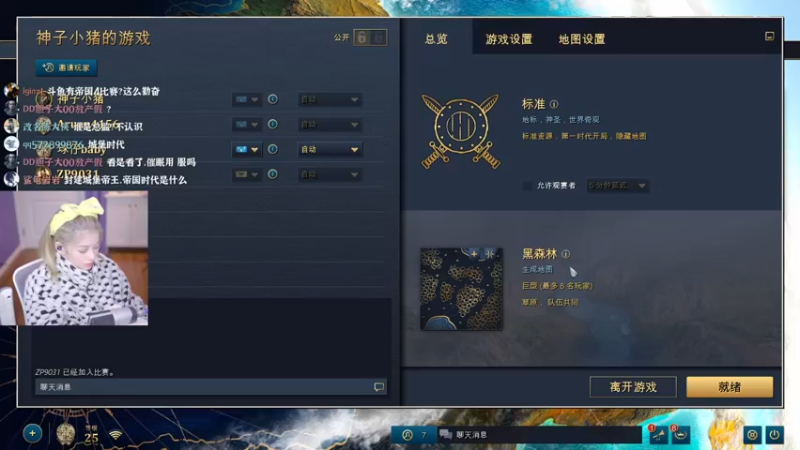The height and width of the screenshot is (450, 800).
Task: Open the crown notification icon with badge
Action: point(681,435)
